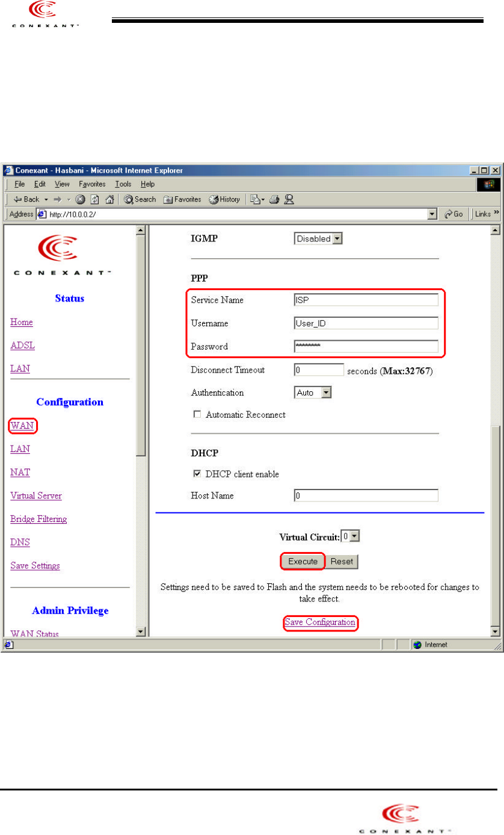The height and width of the screenshot is (835, 504).
Task: Open the Edit menu
Action: point(40,184)
